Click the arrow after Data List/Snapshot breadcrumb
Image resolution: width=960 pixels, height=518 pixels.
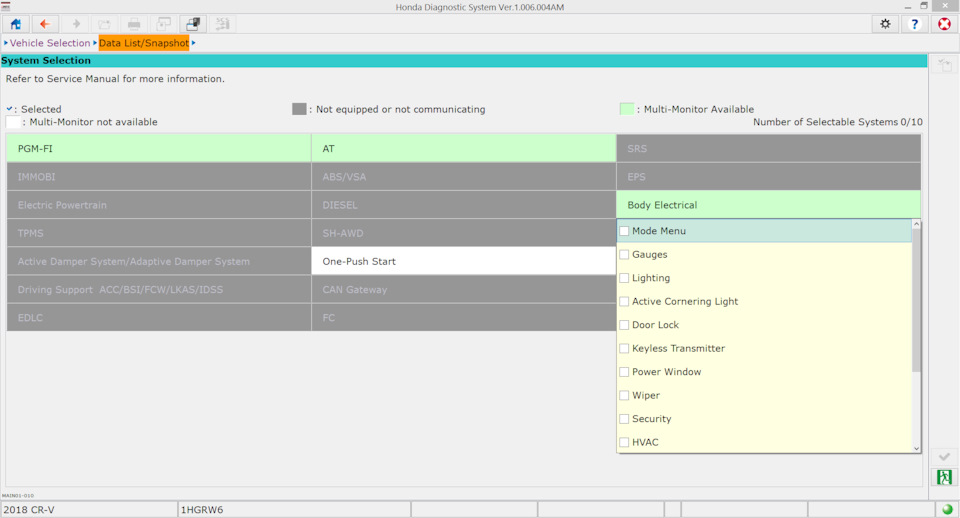[x=193, y=43]
